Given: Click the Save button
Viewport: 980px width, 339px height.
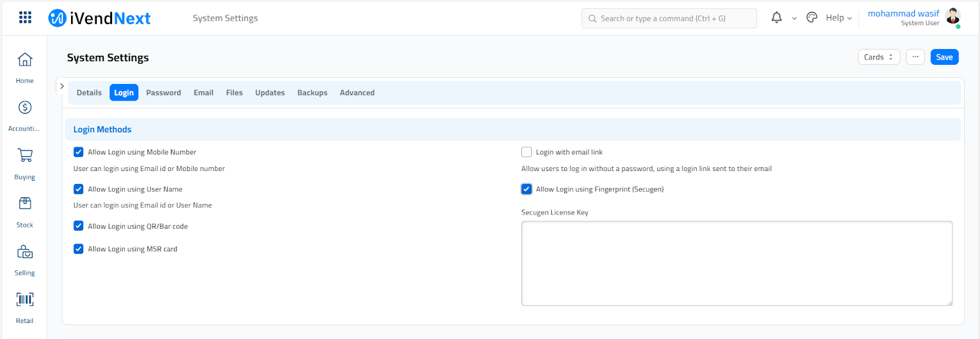Looking at the screenshot, I should (944, 57).
